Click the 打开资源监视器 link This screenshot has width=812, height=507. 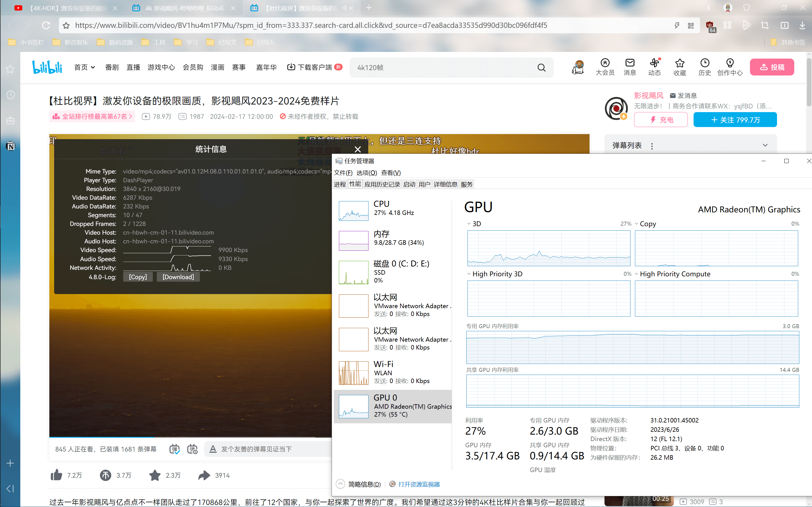(419, 484)
